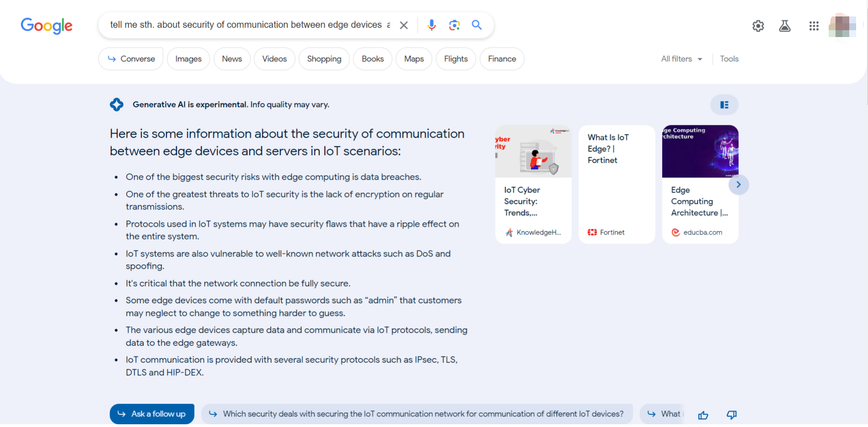Toggle the AI overview layout view icon
Image resolution: width=868 pixels, height=427 pixels.
[x=724, y=105]
